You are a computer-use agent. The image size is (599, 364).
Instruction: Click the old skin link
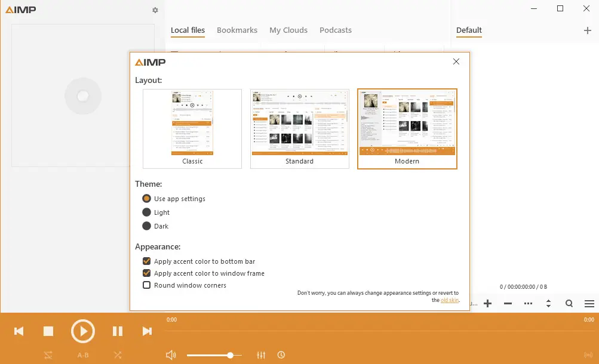tap(449, 300)
